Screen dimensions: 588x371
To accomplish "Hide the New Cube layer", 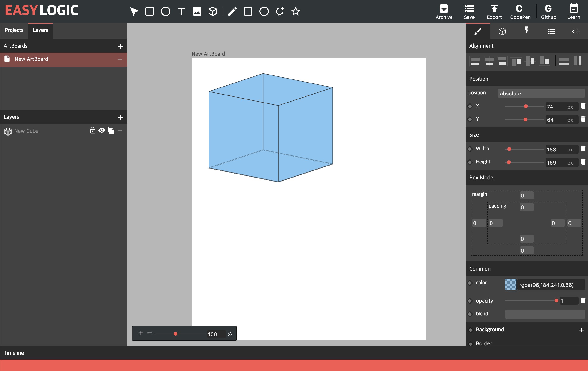I will pyautogui.click(x=102, y=130).
